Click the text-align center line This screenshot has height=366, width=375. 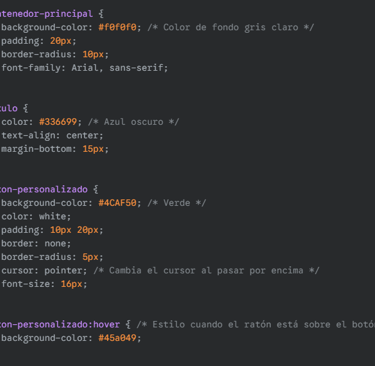[x=52, y=136]
